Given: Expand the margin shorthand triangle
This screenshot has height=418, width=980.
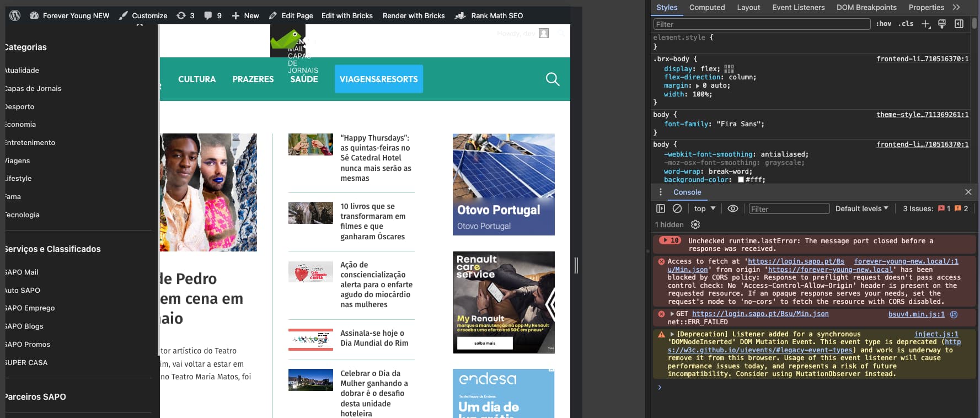Looking at the screenshot, I should tap(698, 85).
